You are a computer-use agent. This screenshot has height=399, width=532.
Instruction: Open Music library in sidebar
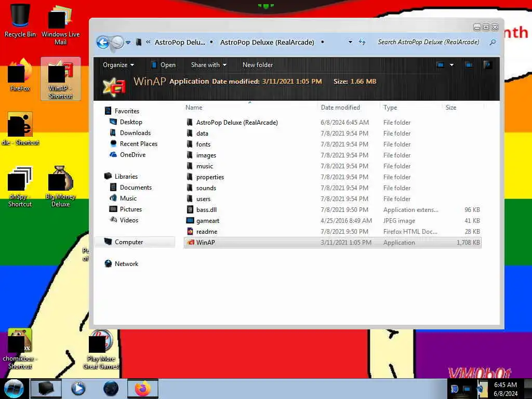[x=128, y=198]
